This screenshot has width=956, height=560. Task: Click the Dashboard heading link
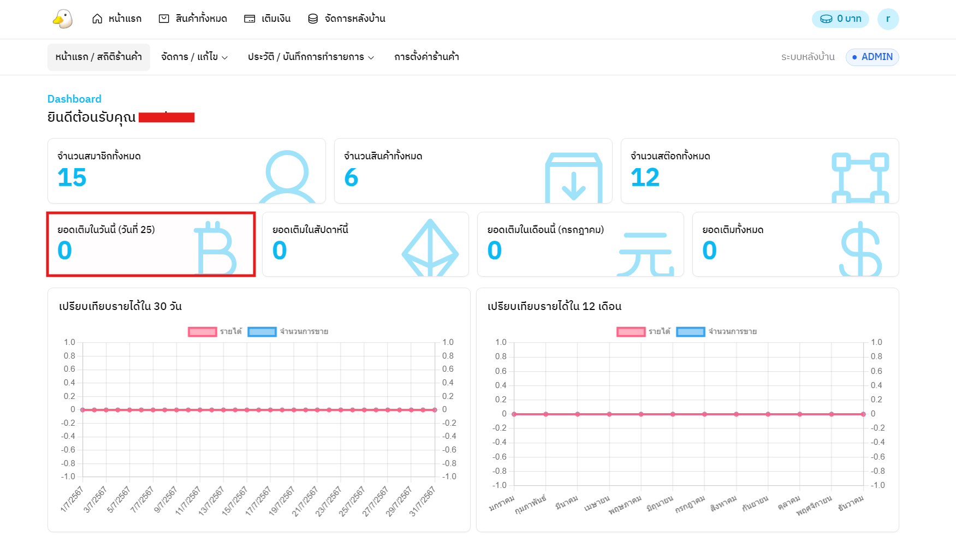74,99
